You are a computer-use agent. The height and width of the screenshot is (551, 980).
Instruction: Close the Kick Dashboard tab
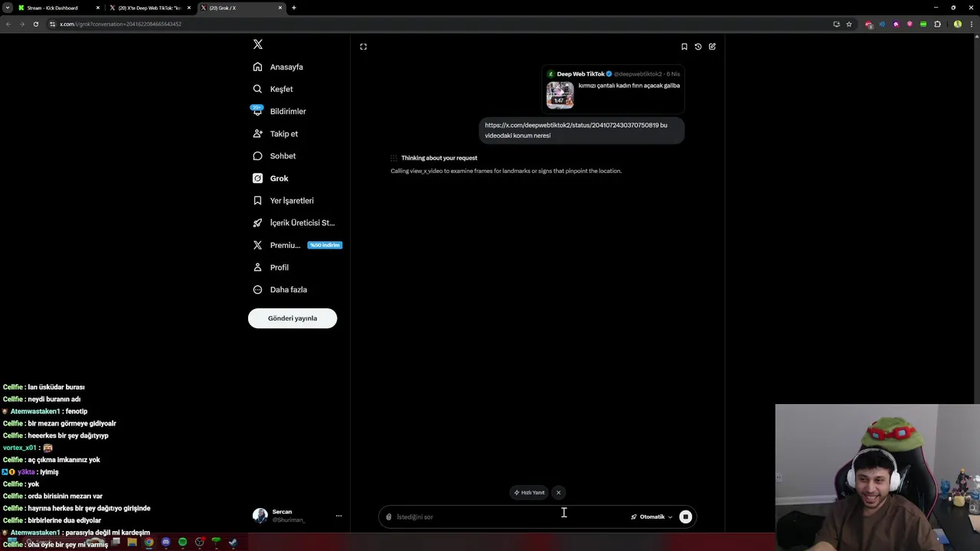coord(98,8)
